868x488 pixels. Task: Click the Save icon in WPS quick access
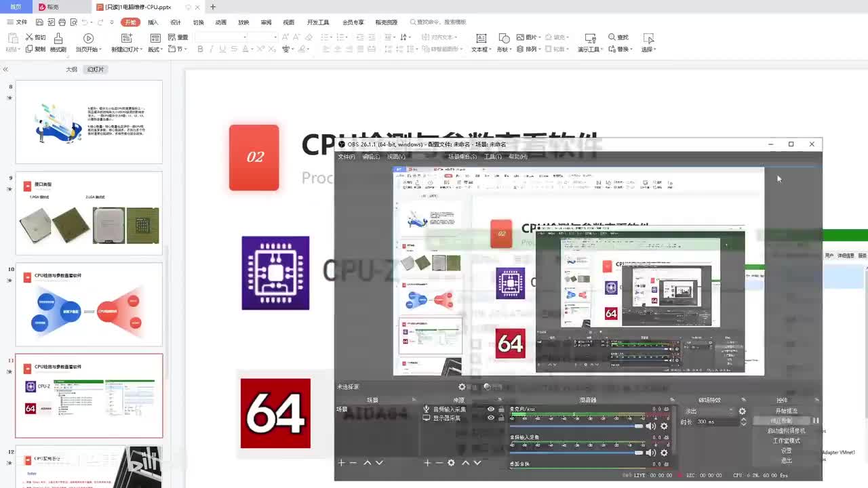[41, 22]
